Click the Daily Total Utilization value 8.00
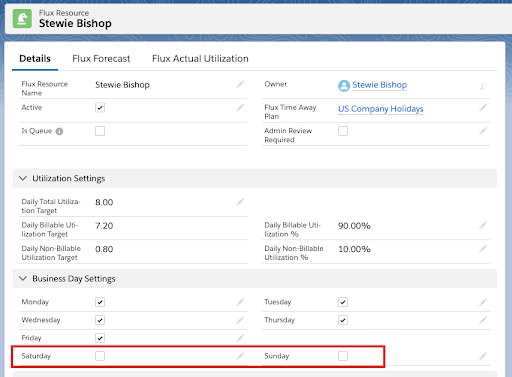The width and height of the screenshot is (512, 377). (104, 202)
